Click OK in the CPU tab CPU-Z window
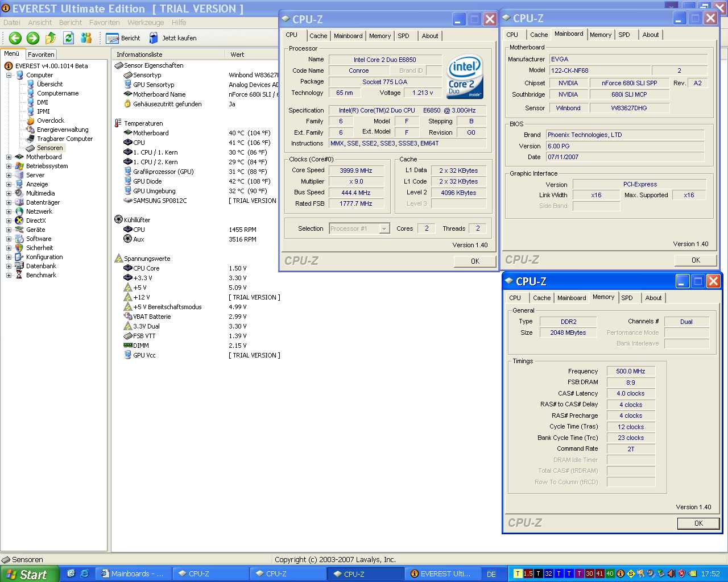This screenshot has width=728, height=582. (475, 261)
